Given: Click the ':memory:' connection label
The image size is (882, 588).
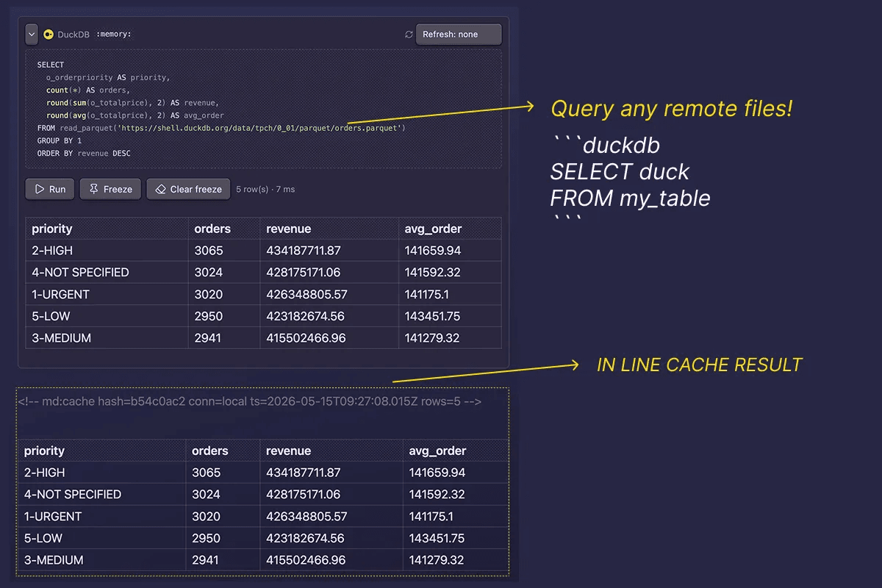Looking at the screenshot, I should pyautogui.click(x=114, y=35).
